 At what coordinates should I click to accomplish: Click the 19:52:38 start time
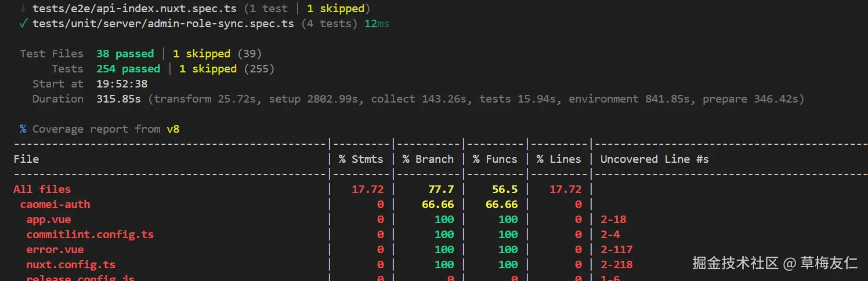click(122, 84)
